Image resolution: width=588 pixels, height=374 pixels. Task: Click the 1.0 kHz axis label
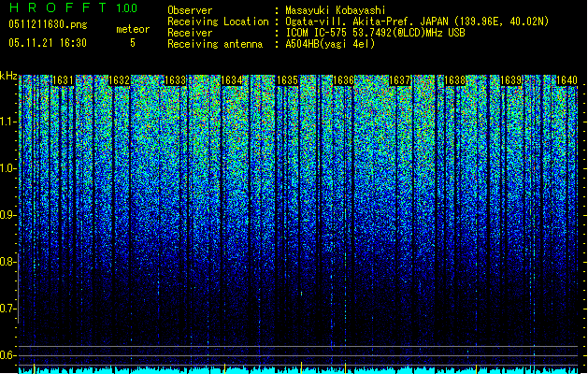coord(8,168)
